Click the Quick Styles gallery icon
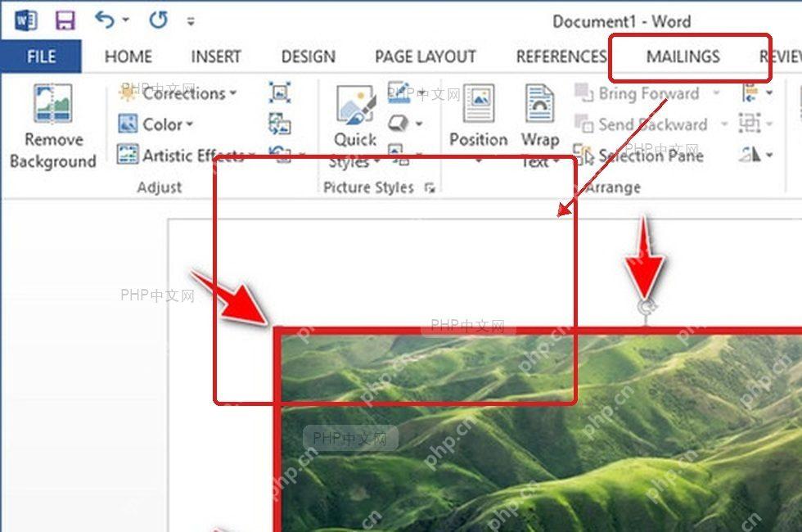 click(356, 105)
